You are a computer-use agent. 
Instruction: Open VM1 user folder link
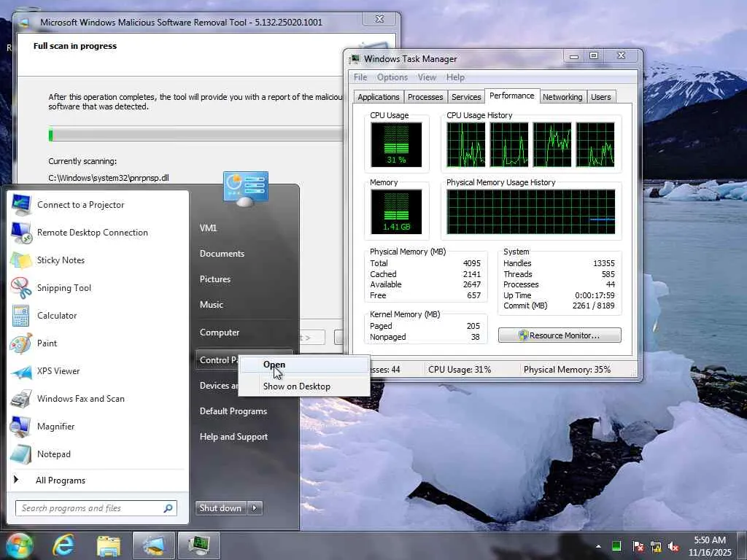coord(208,228)
